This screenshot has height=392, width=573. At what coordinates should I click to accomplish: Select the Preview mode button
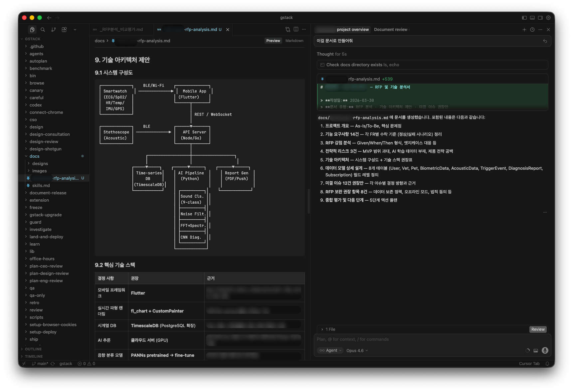point(273,41)
